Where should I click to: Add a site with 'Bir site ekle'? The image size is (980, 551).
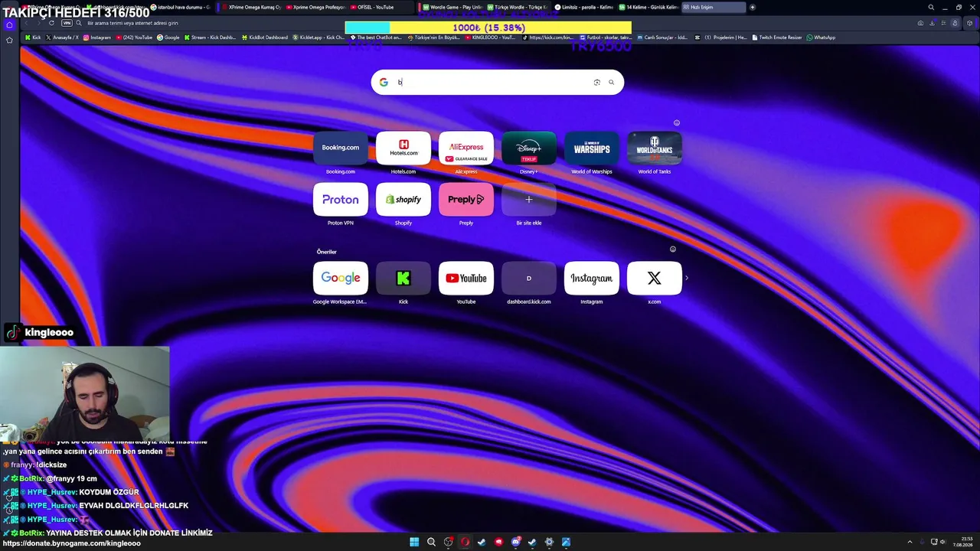coord(529,200)
